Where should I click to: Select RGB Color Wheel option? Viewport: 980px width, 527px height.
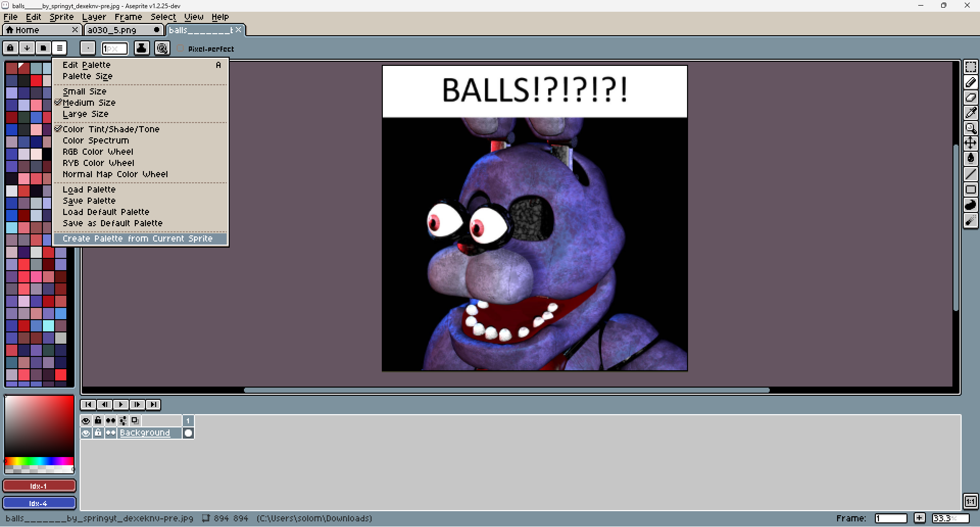pos(140,152)
